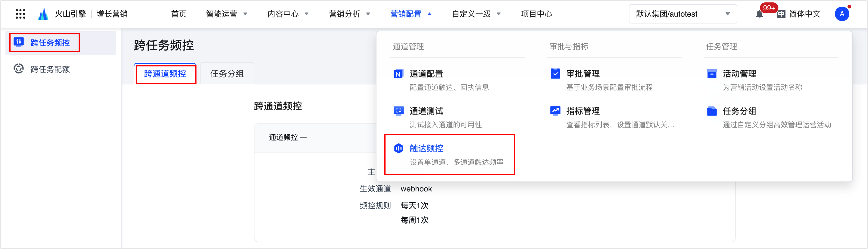This screenshot has width=868, height=249.
Task: Open the notification bell icon
Action: 759,14
